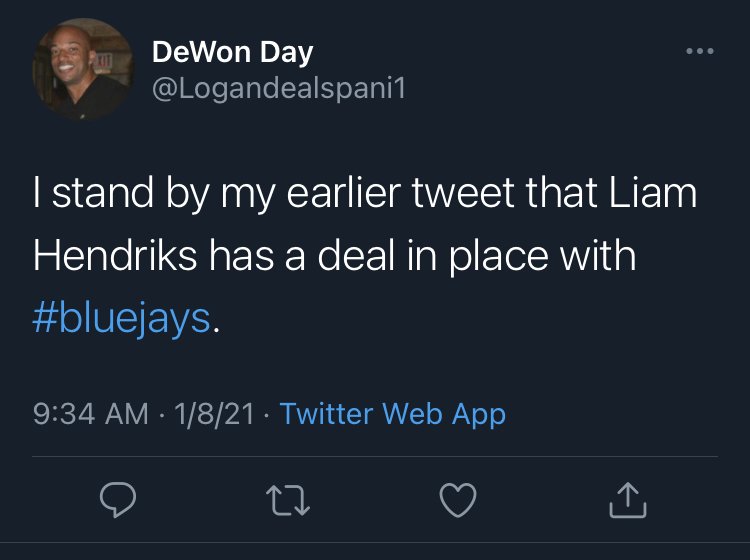Image resolution: width=750 pixels, height=560 pixels.
Task: Click the word "Day" in the display name
Action: point(285,52)
